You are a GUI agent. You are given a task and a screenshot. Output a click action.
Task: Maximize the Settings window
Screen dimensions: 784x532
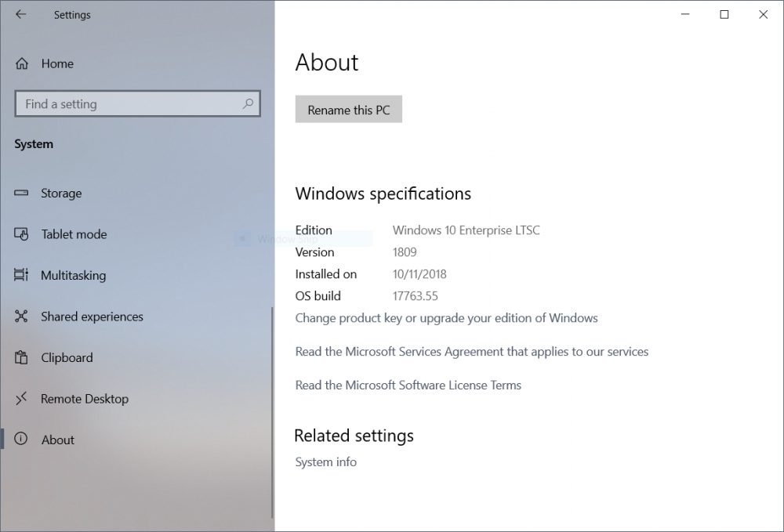(x=724, y=14)
